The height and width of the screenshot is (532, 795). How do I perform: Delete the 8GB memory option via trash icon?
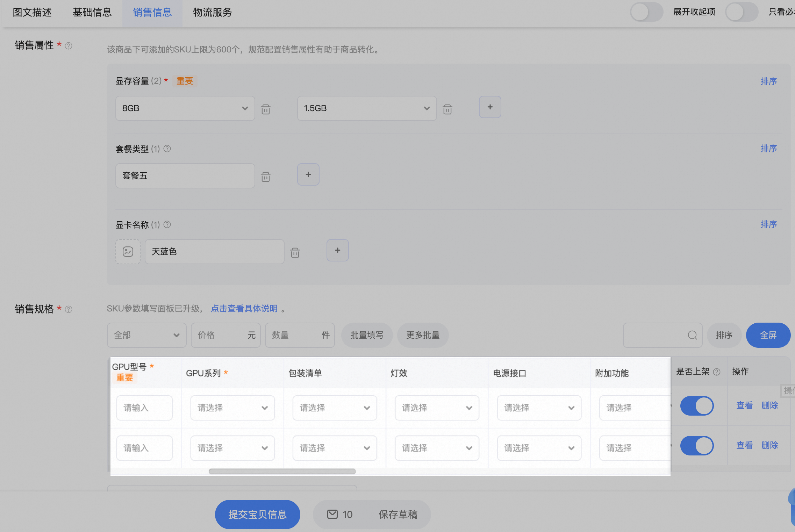click(266, 109)
